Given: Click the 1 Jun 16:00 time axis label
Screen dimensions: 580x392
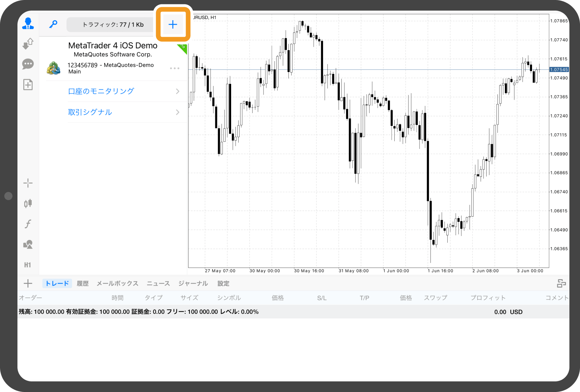Looking at the screenshot, I should [x=440, y=271].
